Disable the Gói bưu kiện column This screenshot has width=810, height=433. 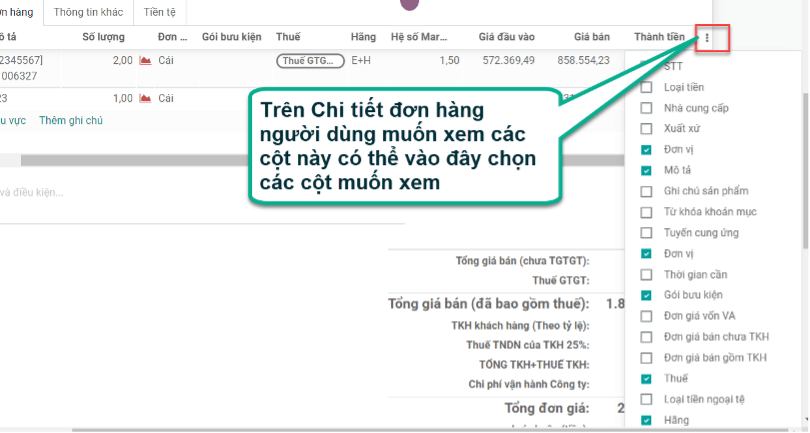coord(646,295)
